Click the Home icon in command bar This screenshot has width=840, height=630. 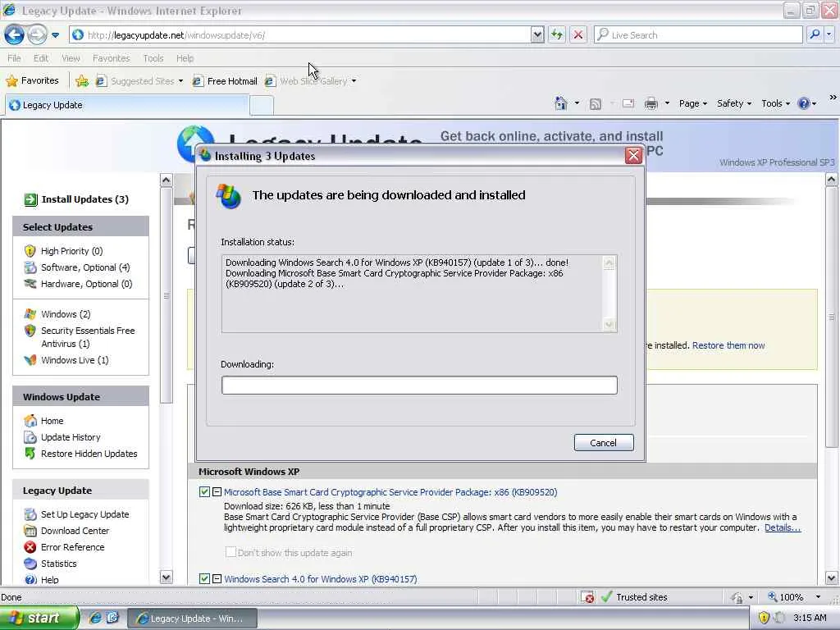tap(560, 103)
